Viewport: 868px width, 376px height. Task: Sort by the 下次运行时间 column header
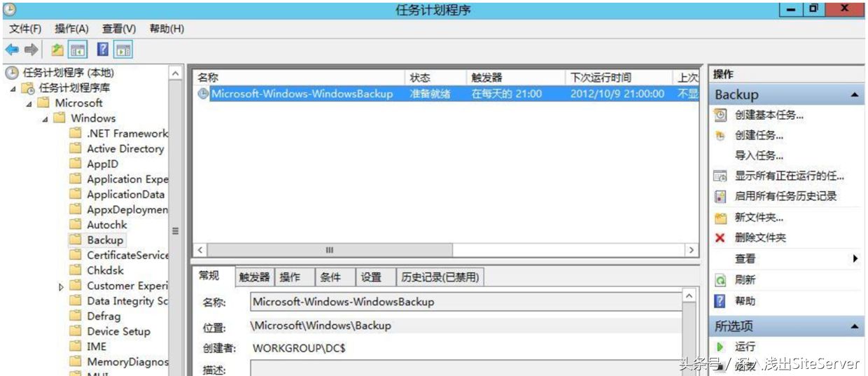pyautogui.click(x=619, y=78)
